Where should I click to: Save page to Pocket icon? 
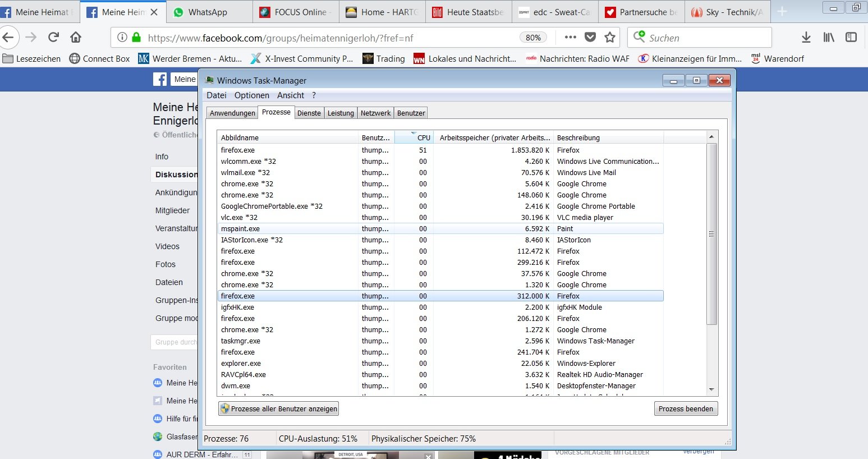coord(590,38)
